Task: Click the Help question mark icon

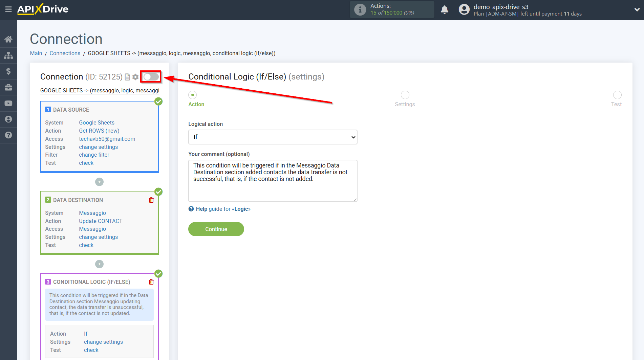Action: pos(191,209)
